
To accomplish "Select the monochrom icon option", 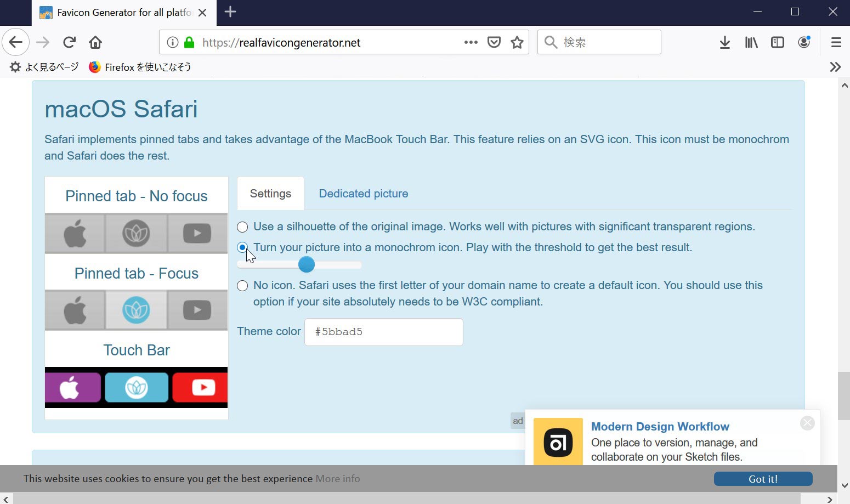I will coord(242,248).
